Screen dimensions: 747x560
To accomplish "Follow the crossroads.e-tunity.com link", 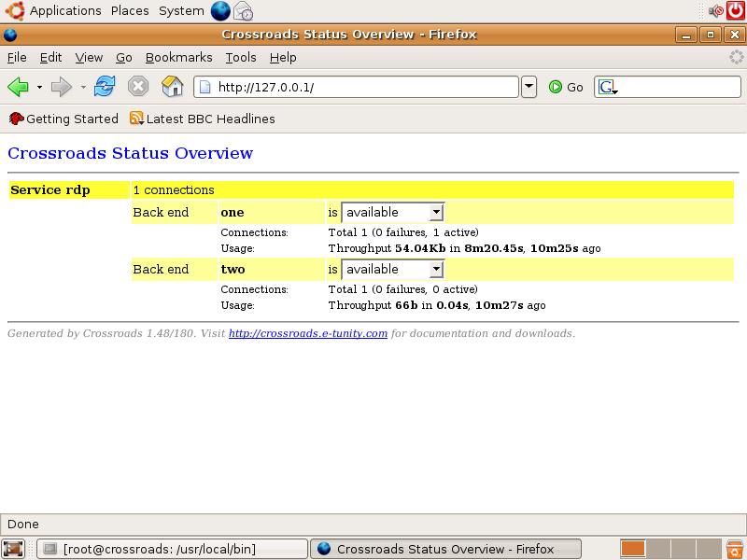I will pos(308,333).
